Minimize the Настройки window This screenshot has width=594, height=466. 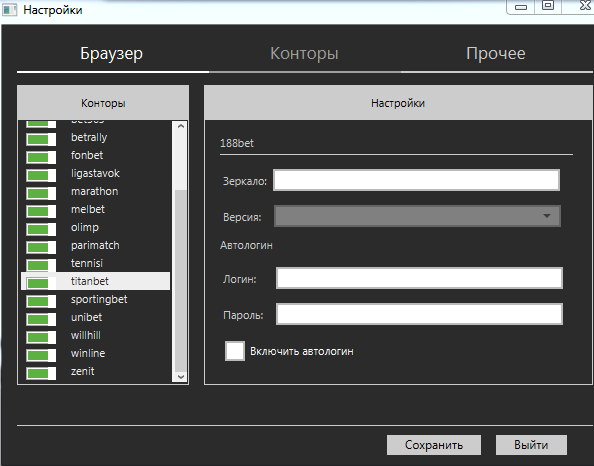click(521, 7)
